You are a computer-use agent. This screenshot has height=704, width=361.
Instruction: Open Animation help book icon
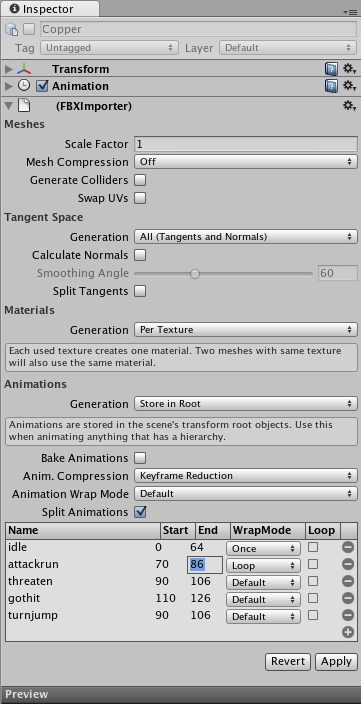coord(331,86)
